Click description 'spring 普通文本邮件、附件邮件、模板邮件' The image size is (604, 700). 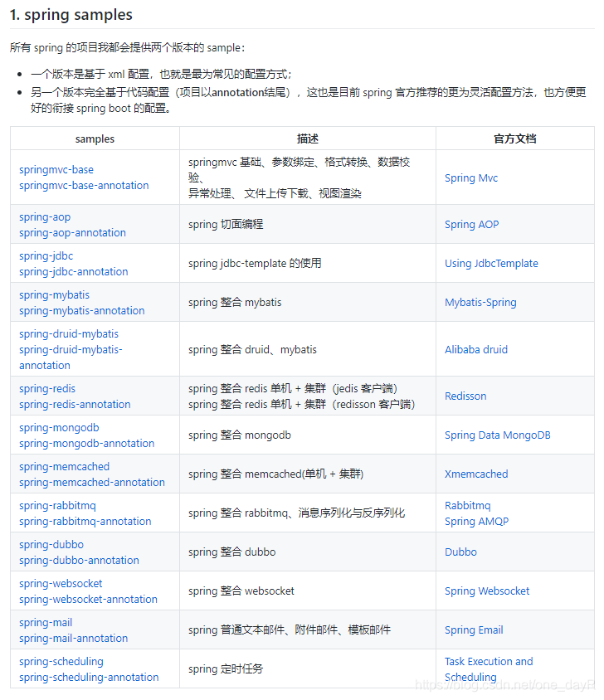290,630
